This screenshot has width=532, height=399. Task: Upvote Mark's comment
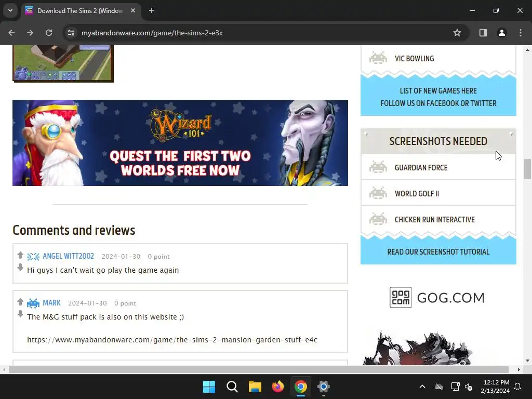(20, 302)
